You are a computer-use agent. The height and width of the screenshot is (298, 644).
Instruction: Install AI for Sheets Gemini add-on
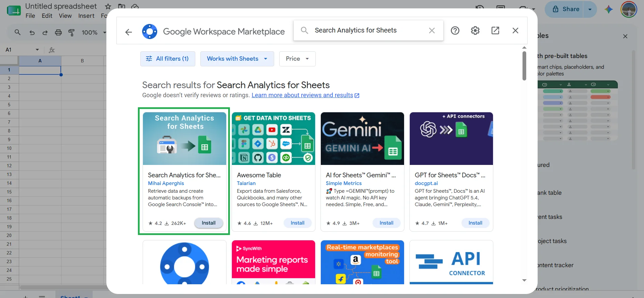click(387, 223)
